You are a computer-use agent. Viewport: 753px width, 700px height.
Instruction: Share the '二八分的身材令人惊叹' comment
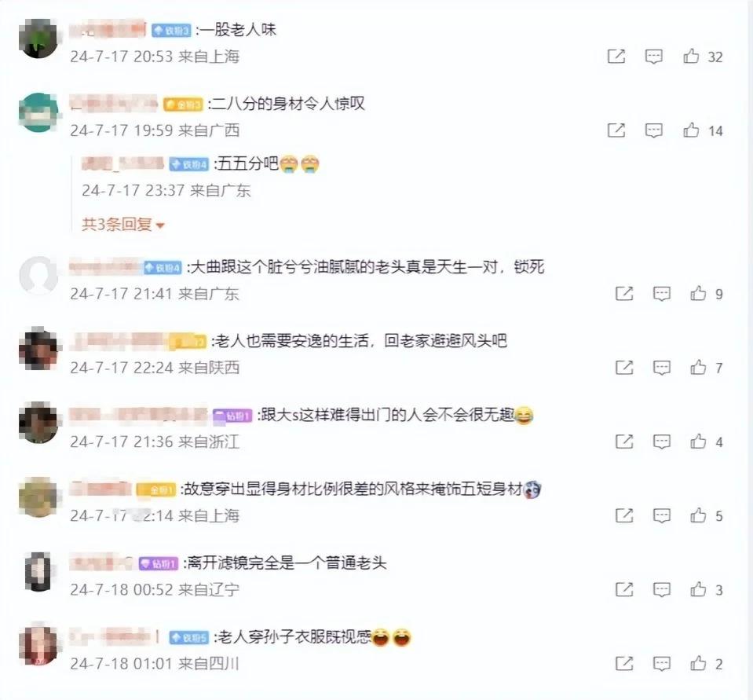[616, 130]
